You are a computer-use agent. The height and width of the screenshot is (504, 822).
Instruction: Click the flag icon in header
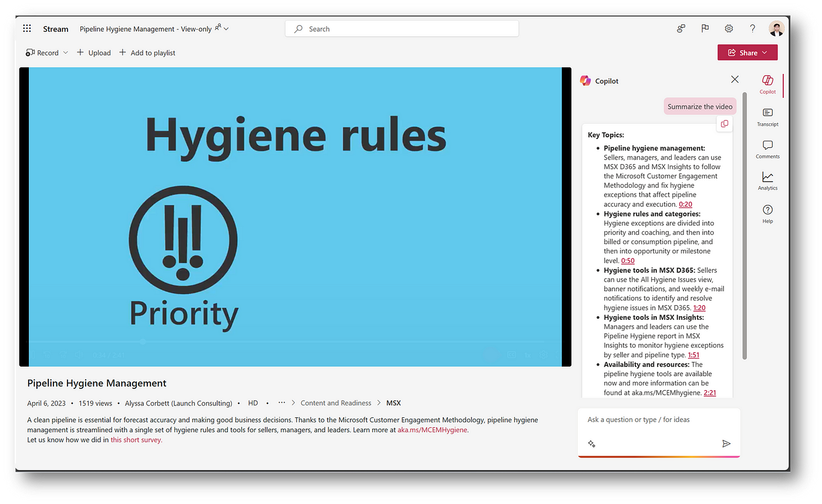(705, 29)
